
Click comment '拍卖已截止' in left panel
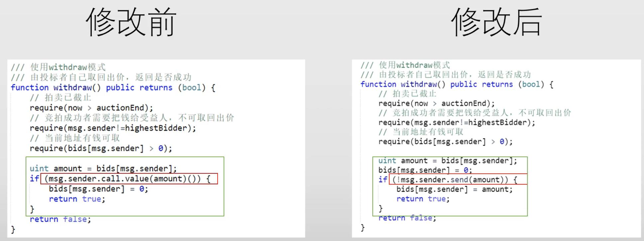click(x=68, y=98)
